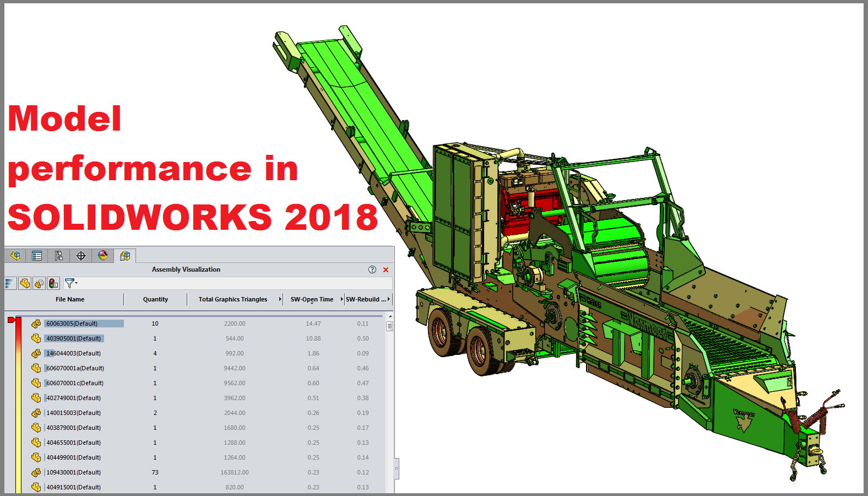Select component 404499001(Default)
This screenshot has height=496, width=868.
(x=73, y=457)
